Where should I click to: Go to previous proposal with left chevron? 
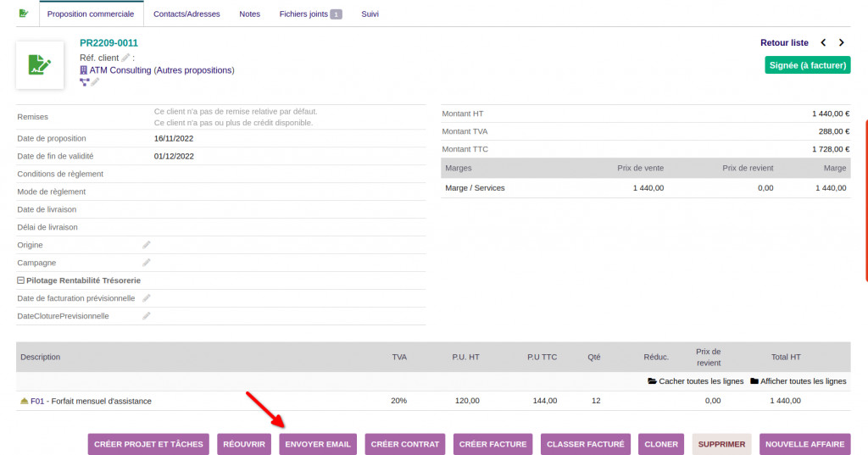pyautogui.click(x=823, y=42)
